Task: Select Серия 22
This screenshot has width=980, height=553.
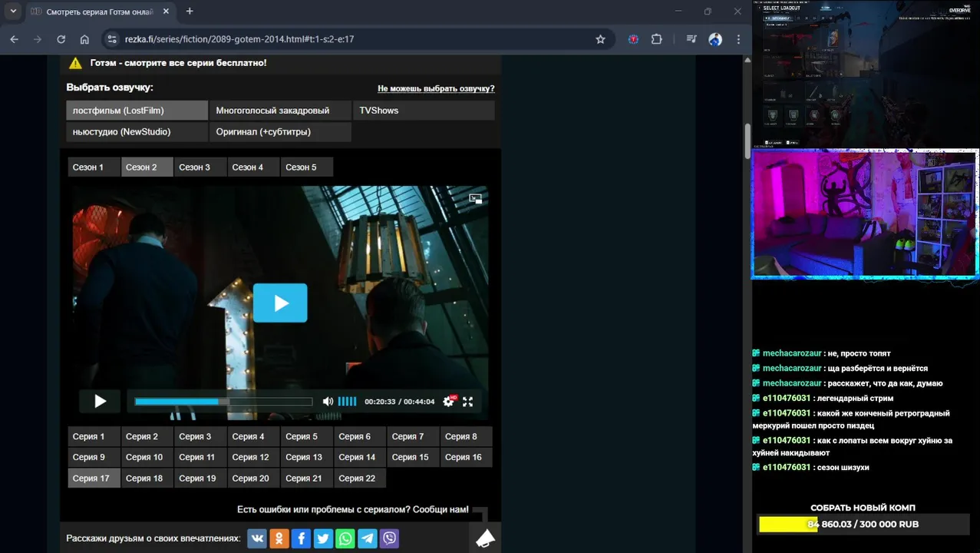Action: click(360, 478)
